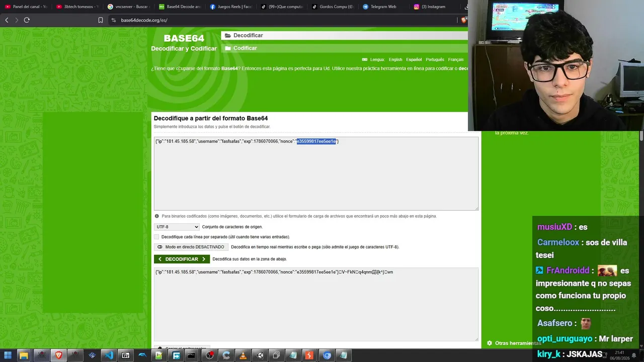Launch Visual Studio Code from the taskbar
Image resolution: width=644 pixels, height=362 pixels.
coord(109,355)
